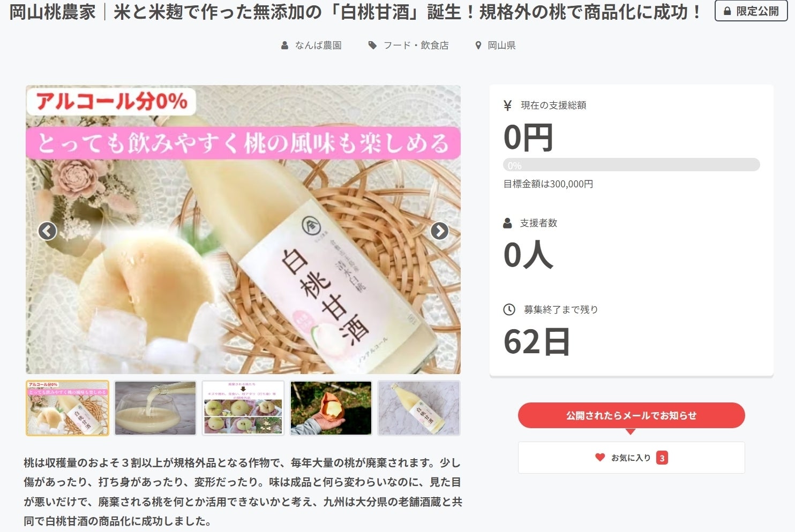Click the supporter icon beside 支援者数
The width and height of the screenshot is (795, 532).
[x=508, y=223]
